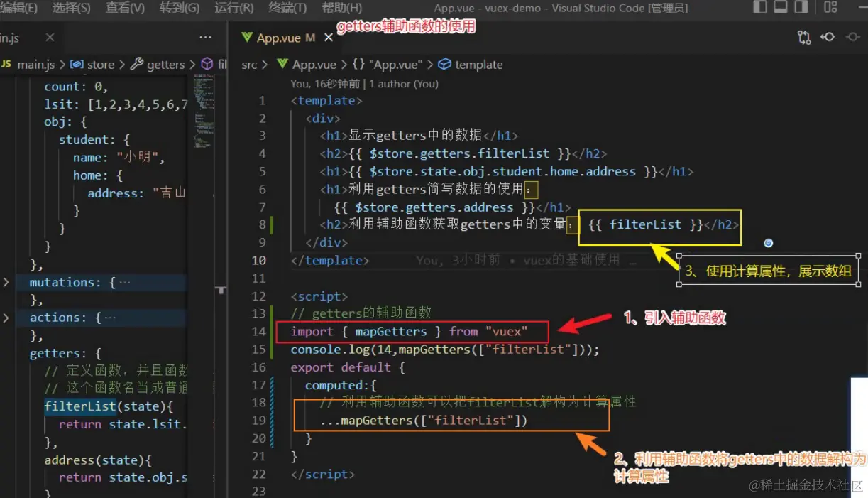This screenshot has height=498, width=868.
Task: Click the wrench icon before getters breadcrumb
Action: (138, 65)
